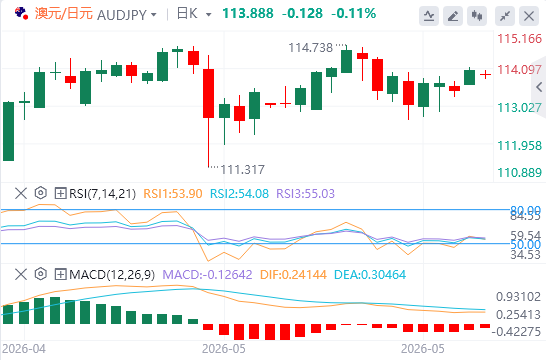The image size is (546, 360).
Task: Open the AUDJPY symbol dropdown
Action: (127, 15)
